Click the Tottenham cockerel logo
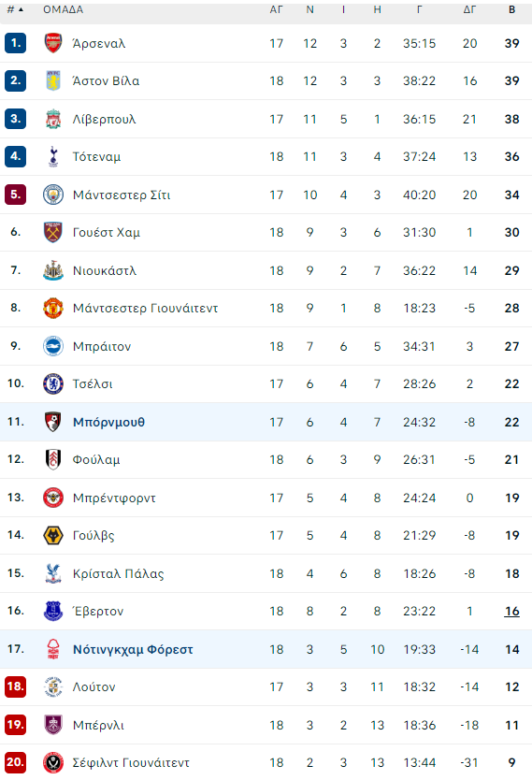The image size is (532, 780). [53, 157]
